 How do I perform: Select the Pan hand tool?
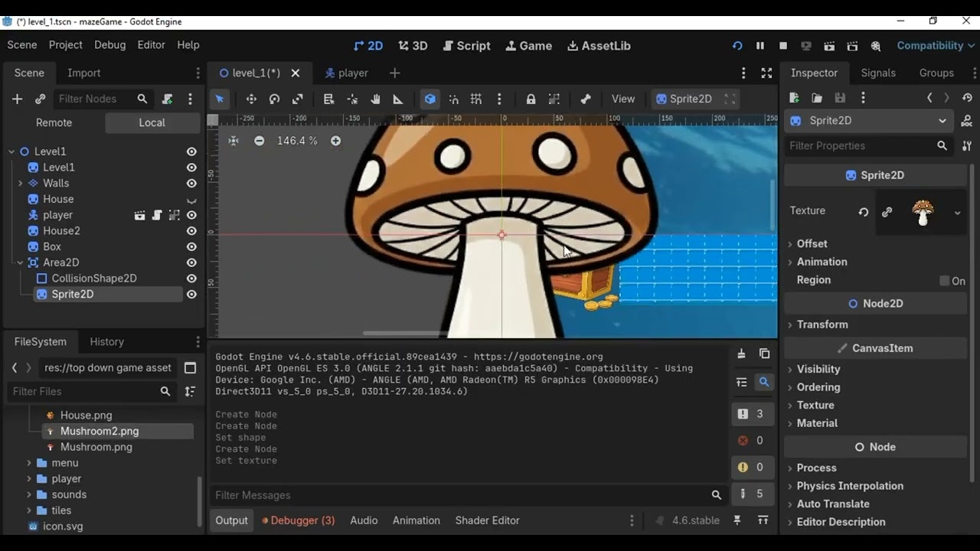pos(375,99)
